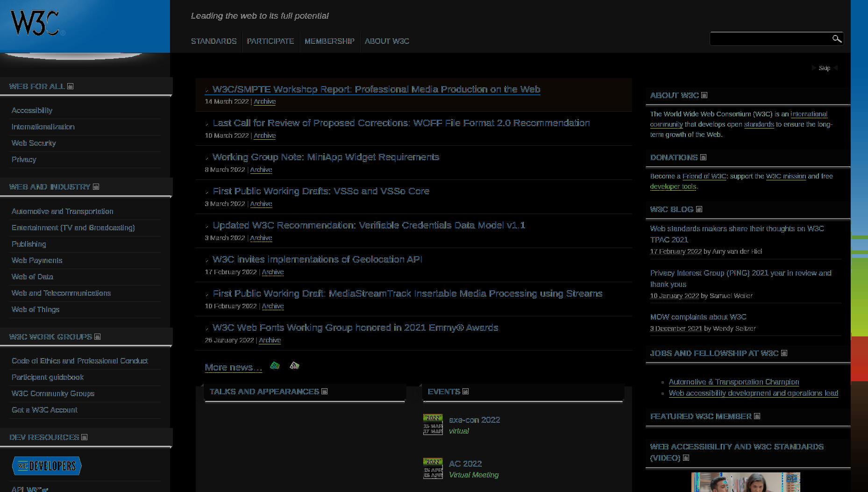The width and height of the screenshot is (868, 492).
Task: Click Archive link under 26 January 2022
Action: (x=270, y=340)
